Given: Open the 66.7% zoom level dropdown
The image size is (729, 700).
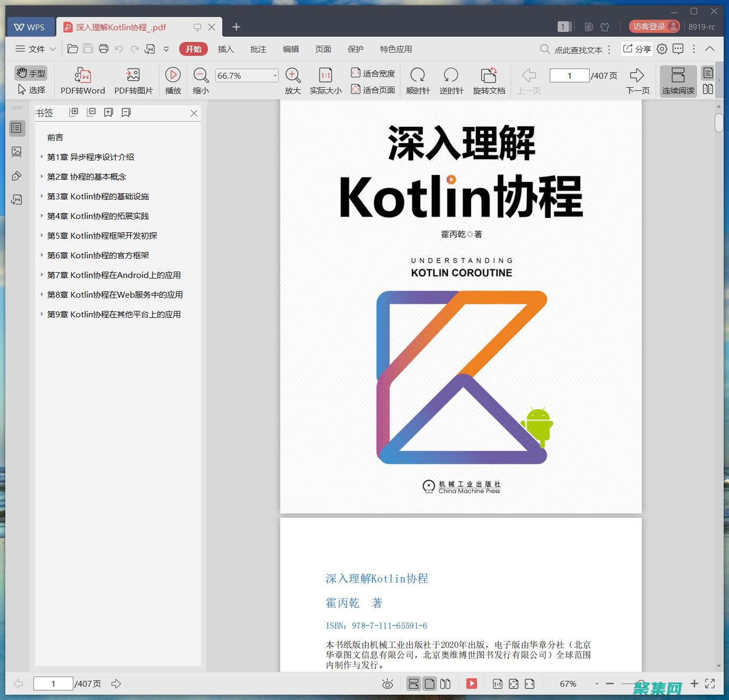Looking at the screenshot, I should (273, 75).
